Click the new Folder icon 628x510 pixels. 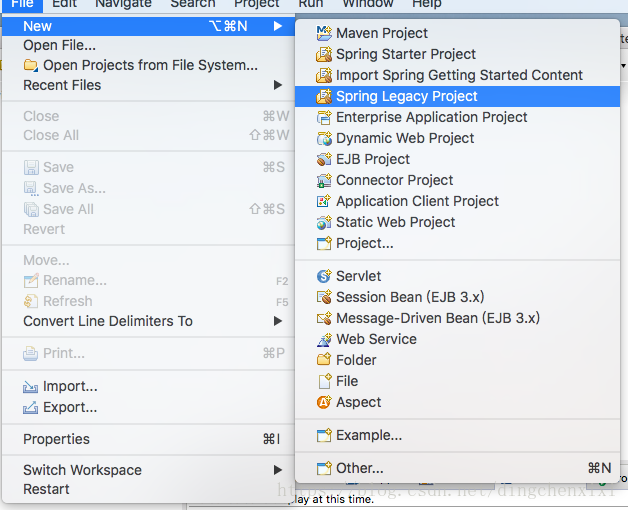click(x=324, y=360)
